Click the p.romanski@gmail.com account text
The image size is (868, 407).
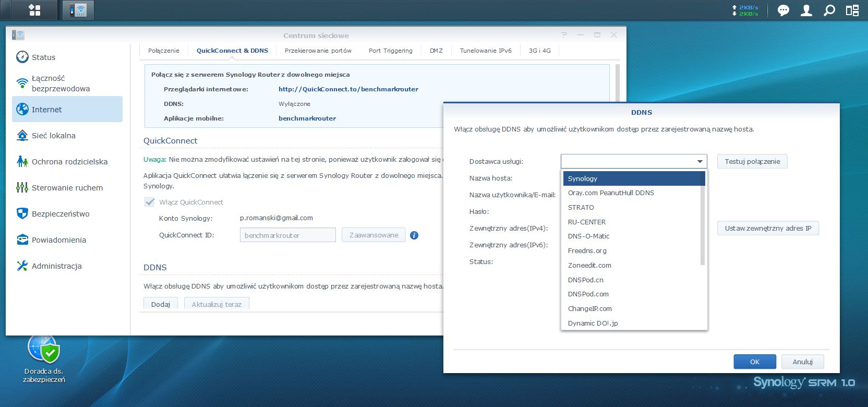tap(276, 218)
